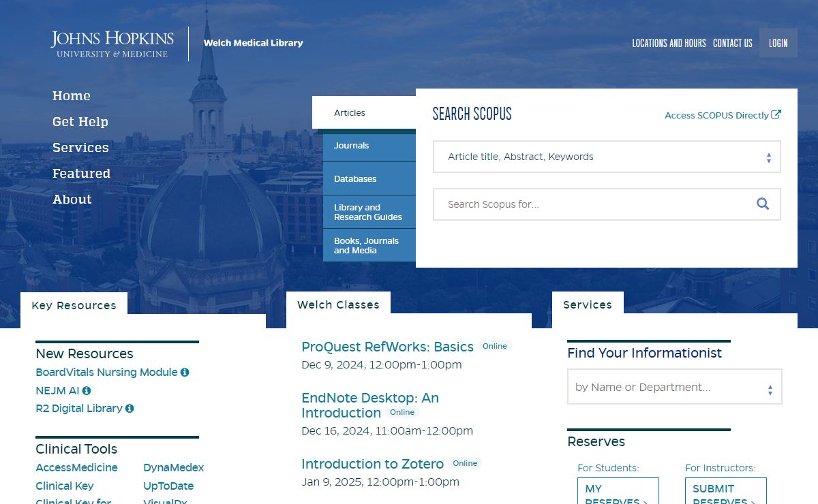Click the My Reserves button for students
This screenshot has width=818, height=504.
(x=618, y=491)
